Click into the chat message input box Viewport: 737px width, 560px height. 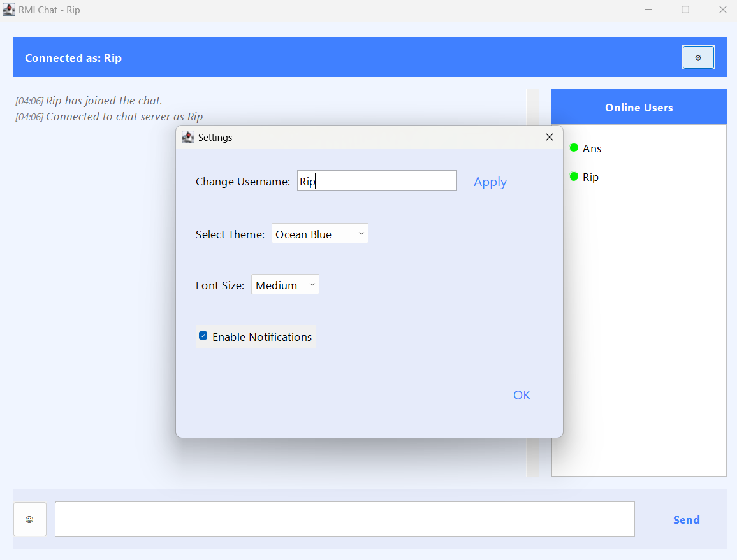pos(344,519)
